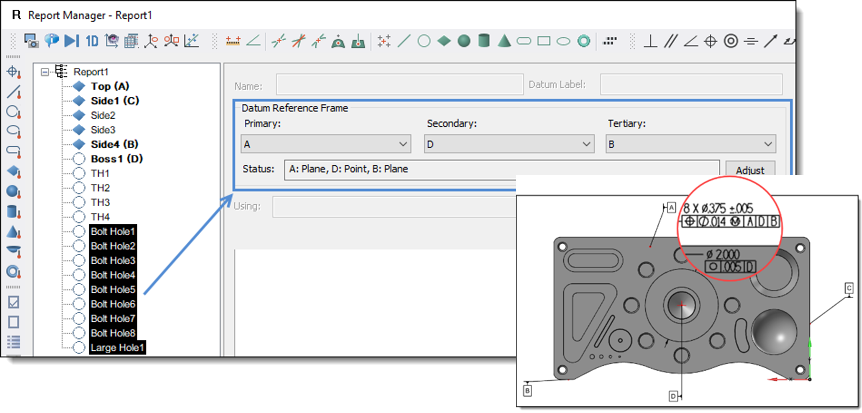The height and width of the screenshot is (413, 862).
Task: Select Side3 in the tree
Action: pyautogui.click(x=103, y=130)
